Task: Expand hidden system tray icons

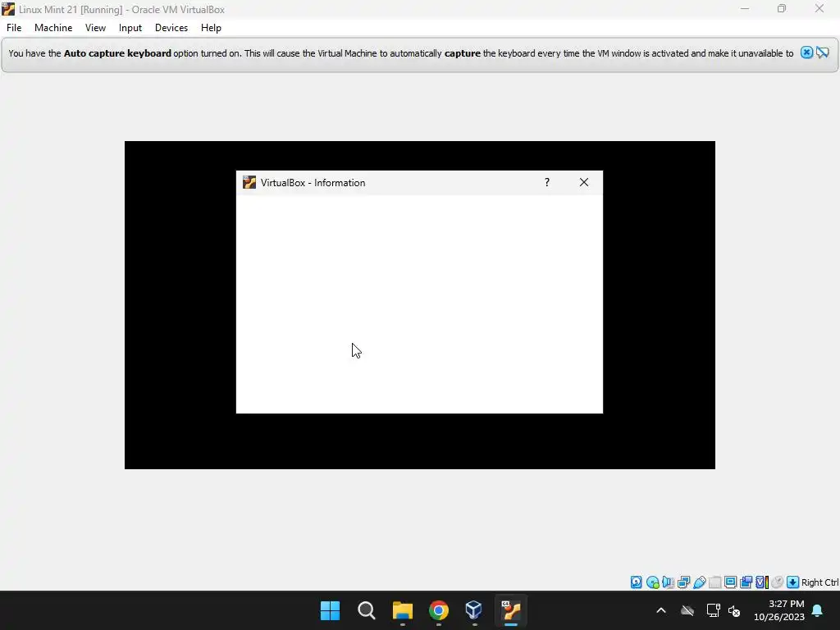Action: click(661, 610)
